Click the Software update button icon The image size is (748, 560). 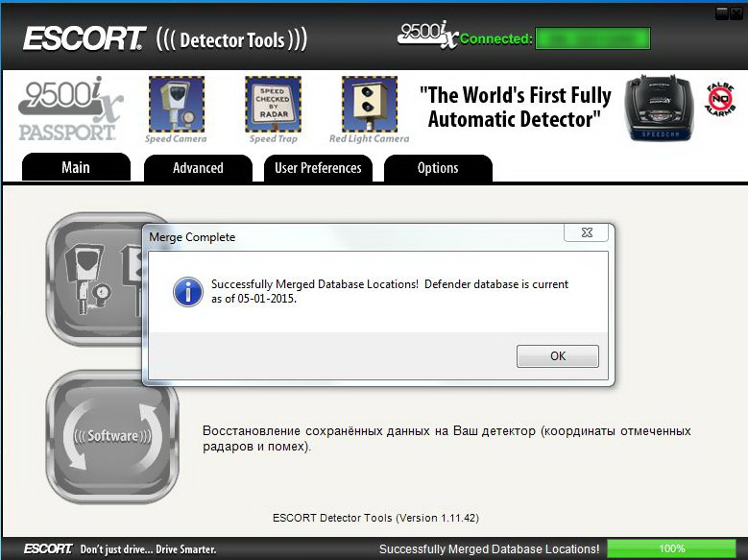[112, 436]
